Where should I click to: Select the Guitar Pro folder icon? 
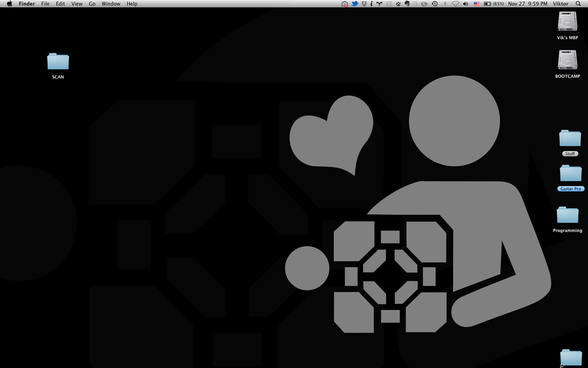click(x=571, y=173)
